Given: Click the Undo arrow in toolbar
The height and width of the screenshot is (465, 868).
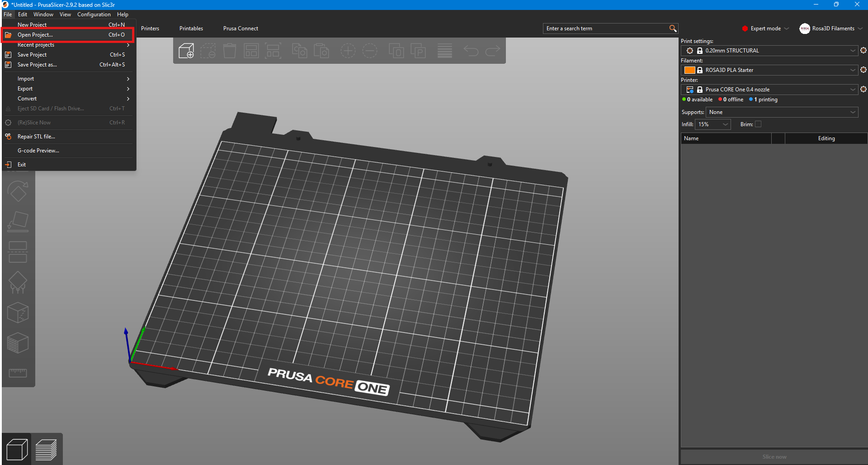Looking at the screenshot, I should coord(471,51).
